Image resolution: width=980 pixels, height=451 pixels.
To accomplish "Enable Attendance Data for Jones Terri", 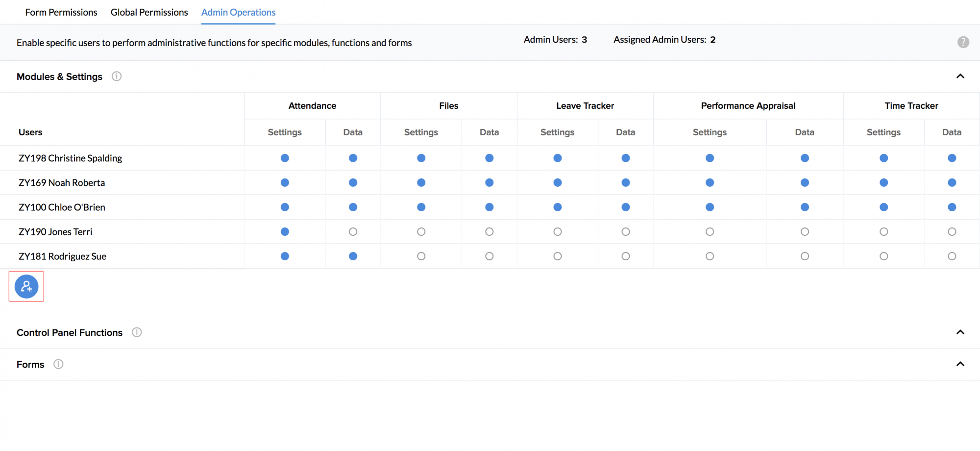I will pyautogui.click(x=353, y=232).
